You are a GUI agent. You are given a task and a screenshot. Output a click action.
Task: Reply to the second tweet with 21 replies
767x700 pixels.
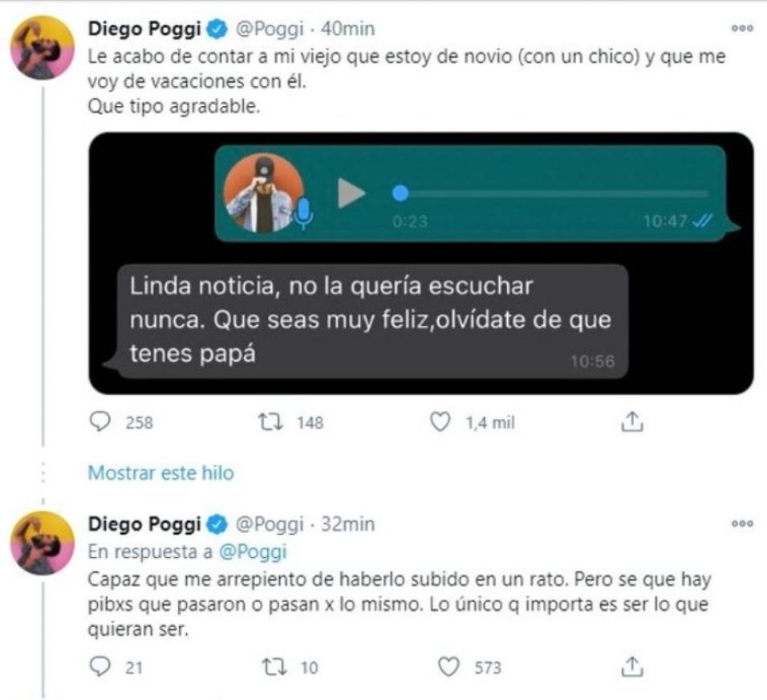pyautogui.click(x=100, y=667)
